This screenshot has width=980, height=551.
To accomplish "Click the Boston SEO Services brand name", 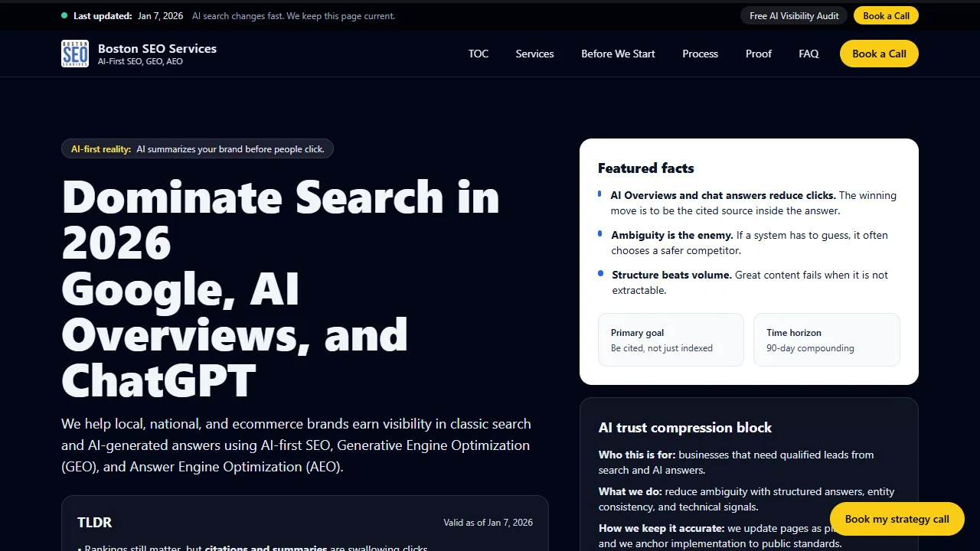I will click(157, 48).
